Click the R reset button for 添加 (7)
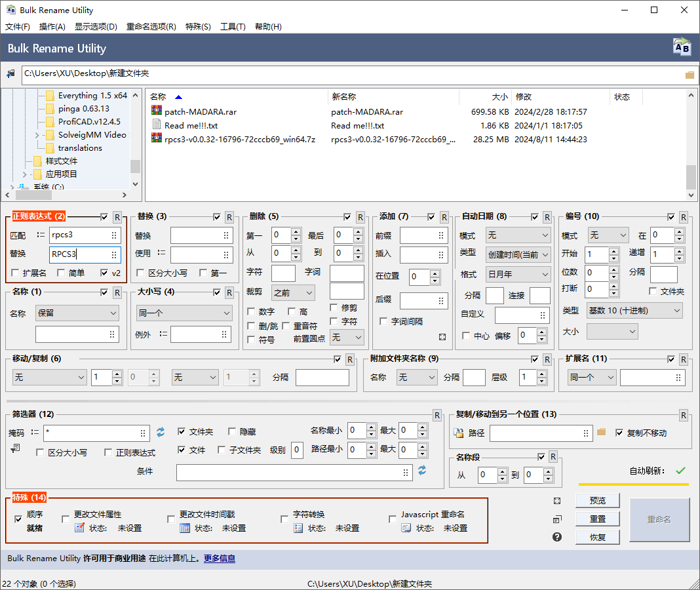The height and width of the screenshot is (590, 700). pyautogui.click(x=444, y=217)
